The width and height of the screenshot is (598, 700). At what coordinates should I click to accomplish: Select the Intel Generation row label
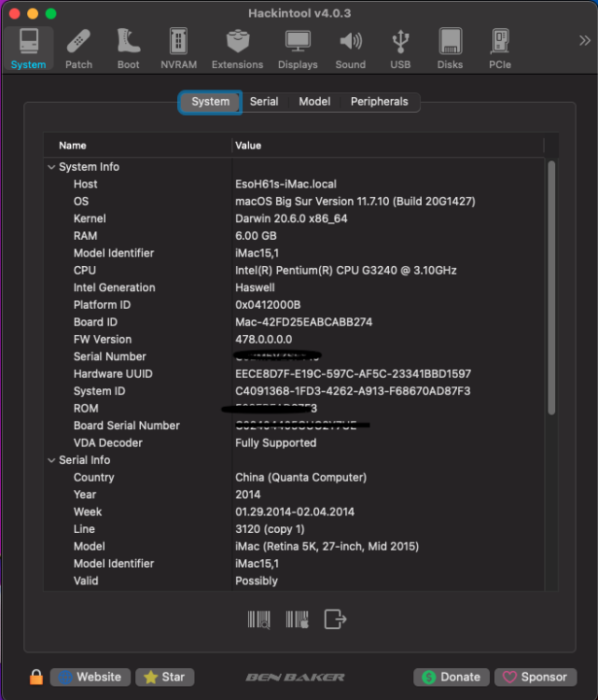pos(114,287)
